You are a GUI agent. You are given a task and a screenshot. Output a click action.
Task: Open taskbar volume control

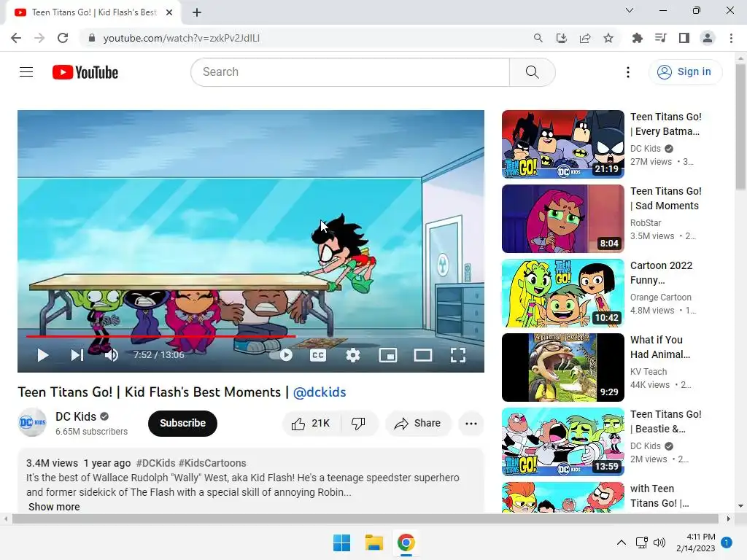click(659, 542)
